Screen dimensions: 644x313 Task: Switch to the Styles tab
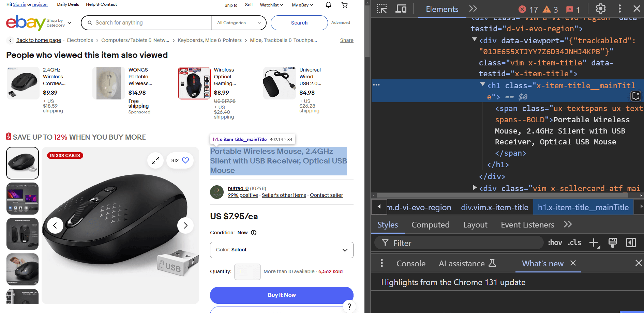click(388, 225)
